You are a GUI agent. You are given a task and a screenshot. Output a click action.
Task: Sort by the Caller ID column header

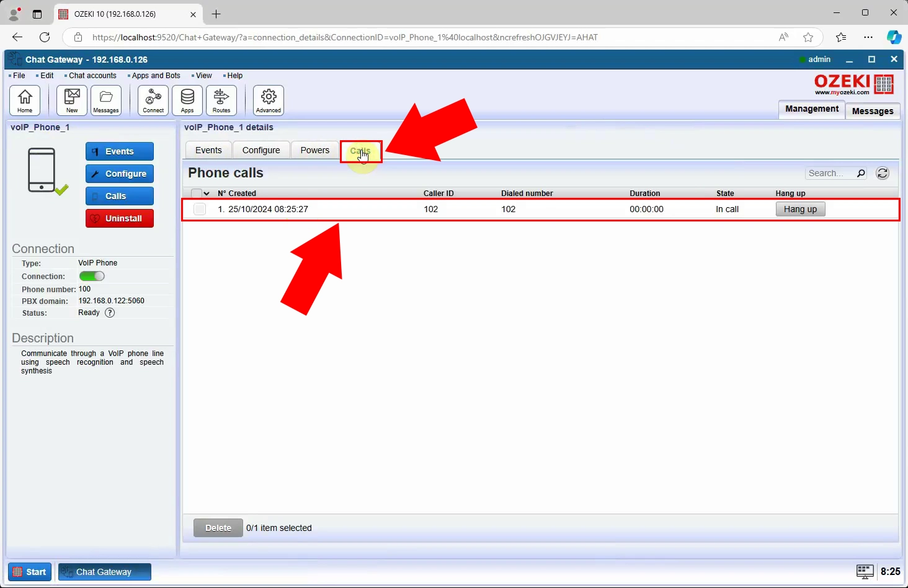pyautogui.click(x=438, y=194)
